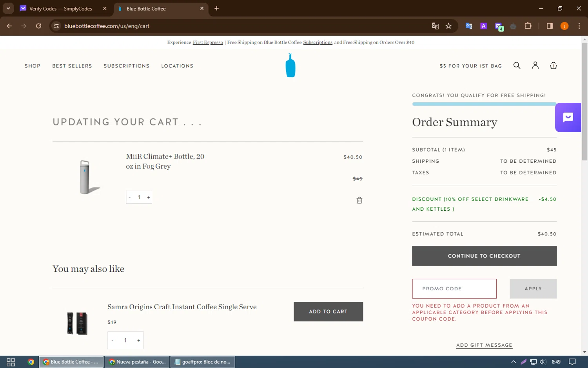Click the $5 FOR YOUR 1ST BAG link
Viewport: 588px width, 368px height.
[471, 66]
